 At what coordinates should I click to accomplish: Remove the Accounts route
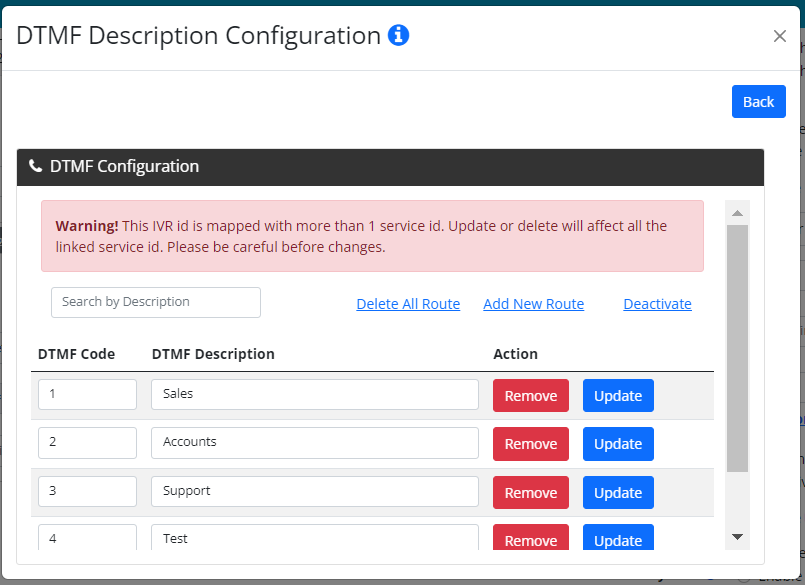coord(531,444)
